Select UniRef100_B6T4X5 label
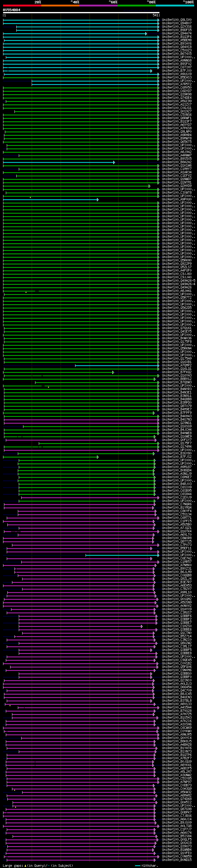197x868 pixels. click(176, 54)
